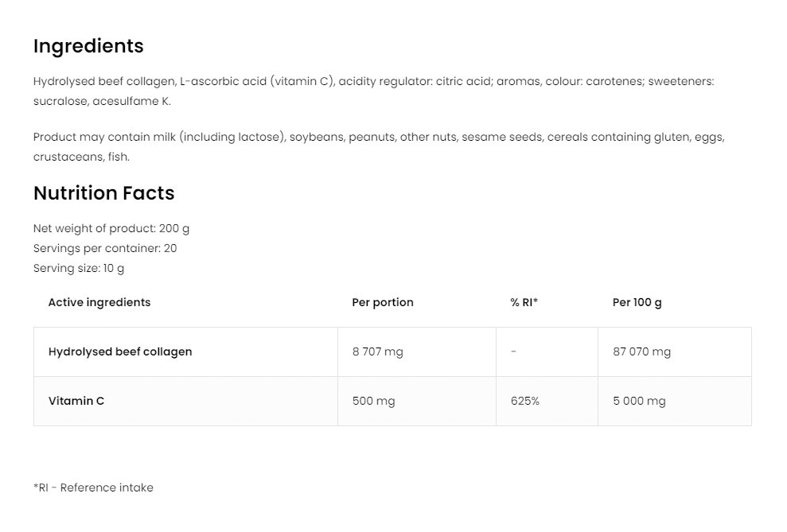Viewport: 787px width, 532px height.
Task: Click the allergen warning paragraph
Action: 378,146
